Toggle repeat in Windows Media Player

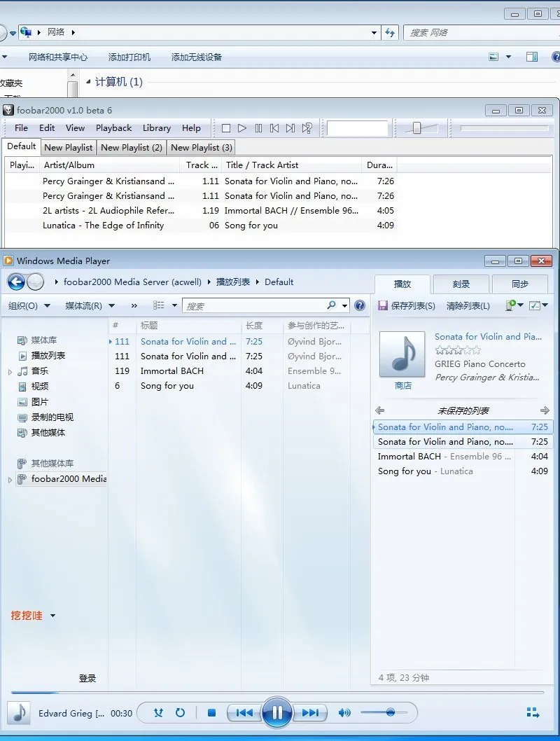pyautogui.click(x=181, y=713)
